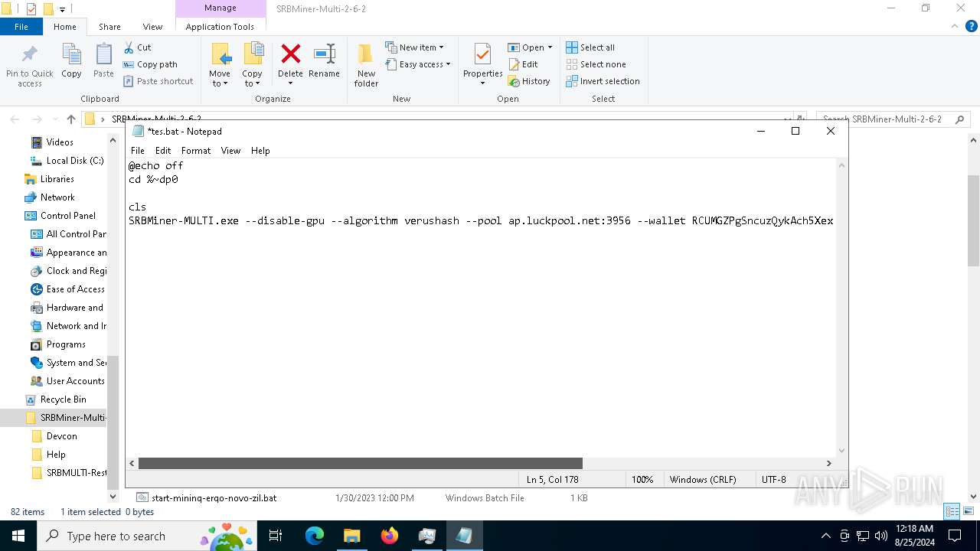Screen dimensions: 980x551
Task: Click the Notepad taskbar icon
Action: pos(464,536)
